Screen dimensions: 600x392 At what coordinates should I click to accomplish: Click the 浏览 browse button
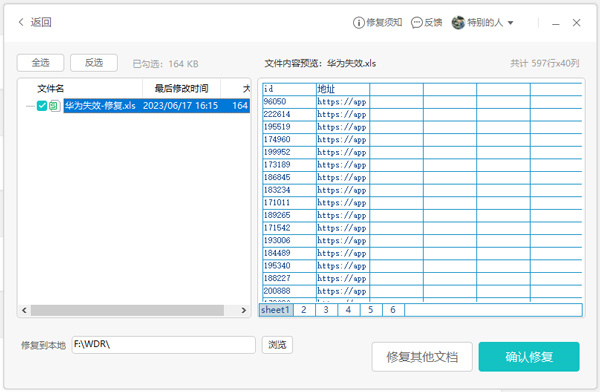tap(277, 345)
